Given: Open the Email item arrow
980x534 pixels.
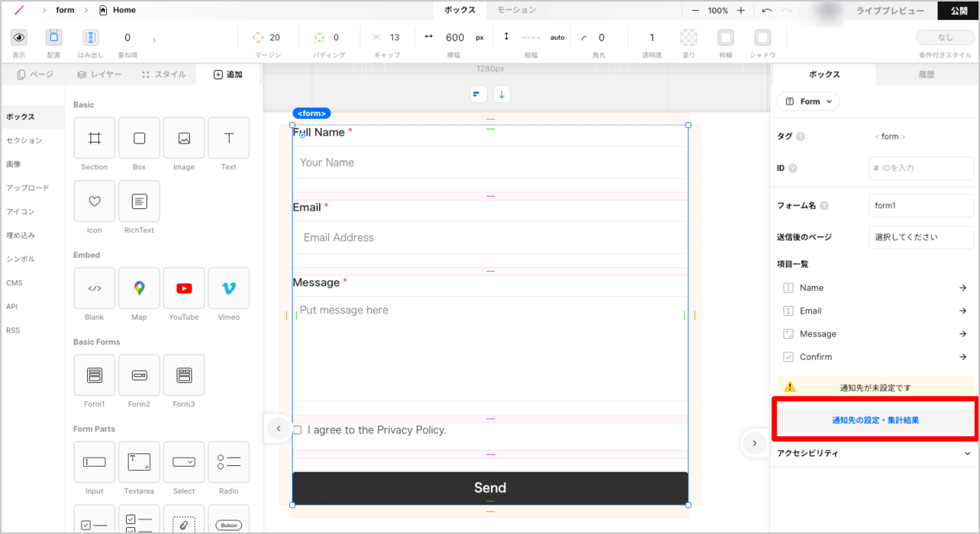Looking at the screenshot, I should click(x=962, y=310).
